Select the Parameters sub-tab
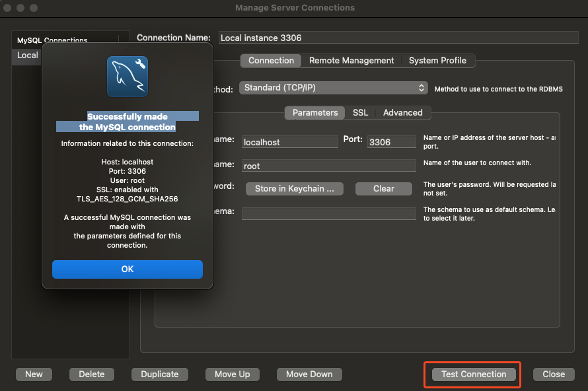This screenshot has height=391, width=588. point(315,113)
